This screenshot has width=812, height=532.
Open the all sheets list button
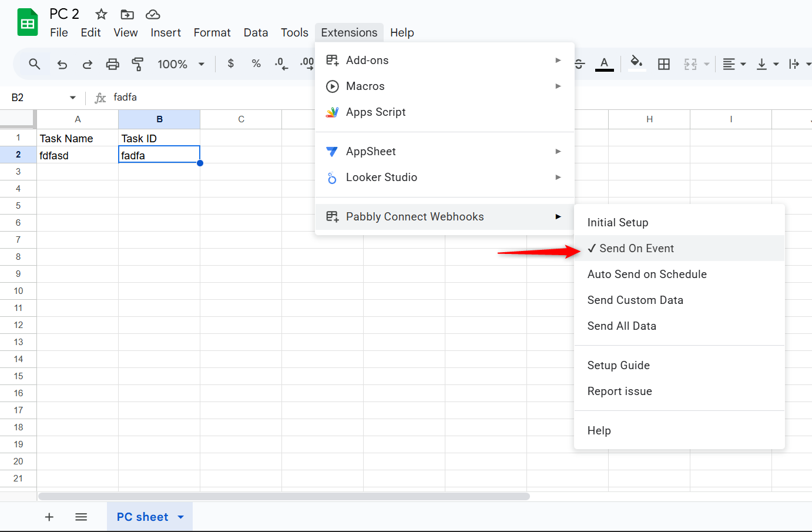tap(81, 517)
